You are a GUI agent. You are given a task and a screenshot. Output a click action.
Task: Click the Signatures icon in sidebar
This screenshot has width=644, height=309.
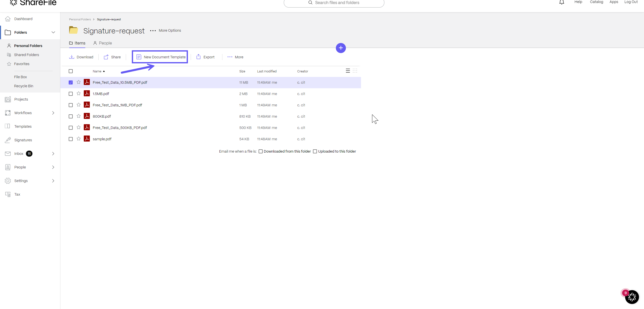click(8, 140)
